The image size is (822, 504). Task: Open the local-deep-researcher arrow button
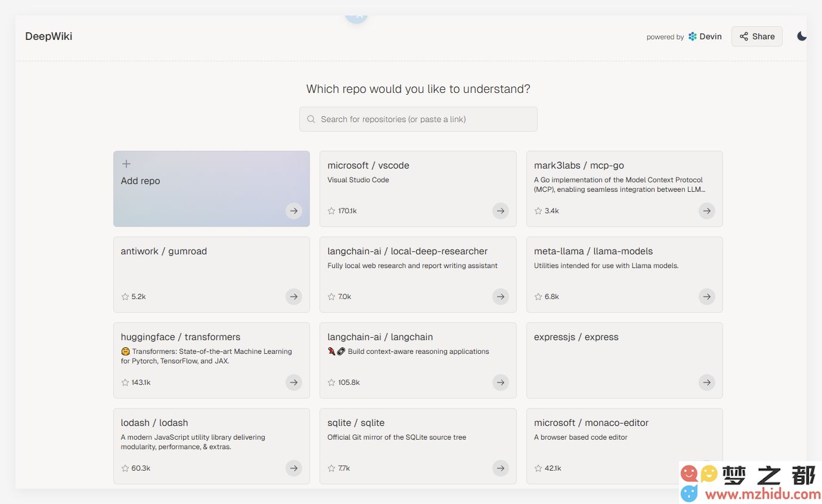tap(500, 296)
